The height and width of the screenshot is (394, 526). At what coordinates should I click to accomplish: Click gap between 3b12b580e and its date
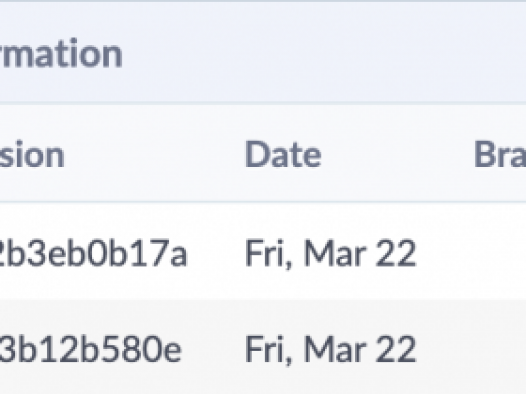[213, 349]
